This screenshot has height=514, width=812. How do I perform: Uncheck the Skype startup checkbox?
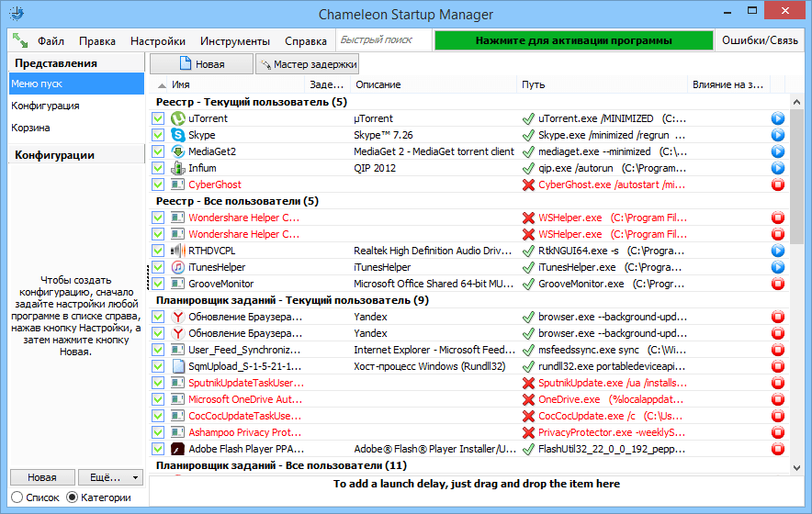click(158, 135)
